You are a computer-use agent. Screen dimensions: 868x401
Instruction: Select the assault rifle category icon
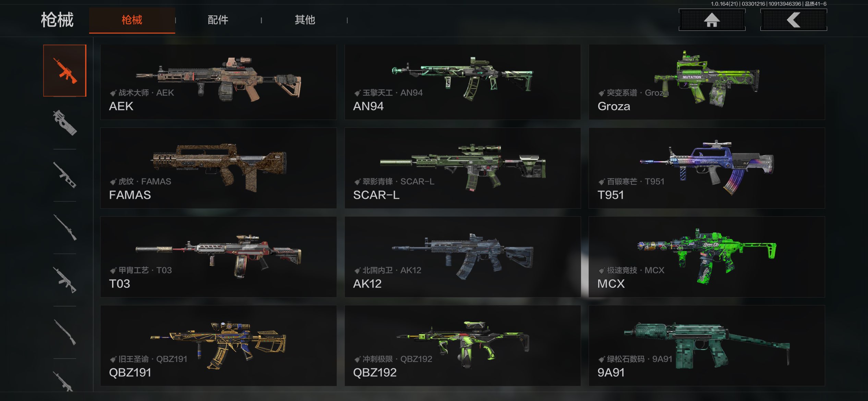[65, 71]
